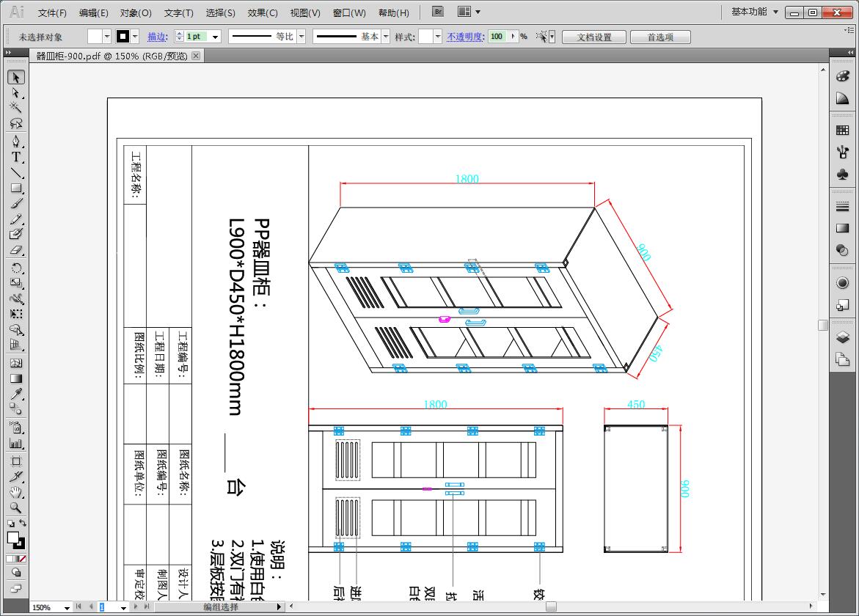Viewport: 859px width, 616px height.
Task: Select the Pen tool
Action: (x=15, y=141)
